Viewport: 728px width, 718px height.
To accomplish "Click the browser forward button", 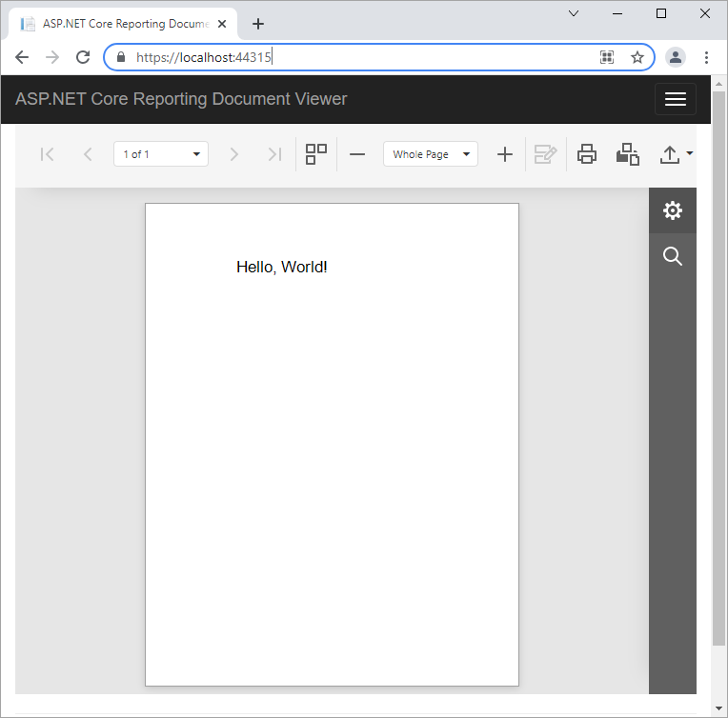I will (x=52, y=57).
